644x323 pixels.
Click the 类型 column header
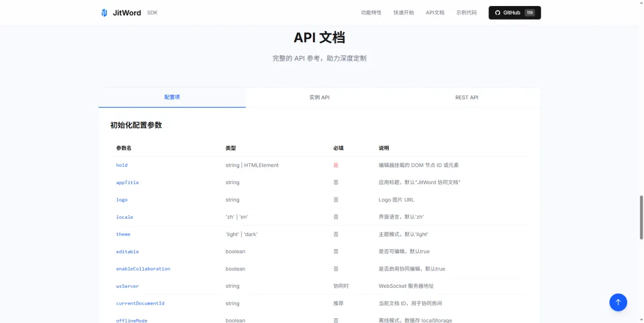pyautogui.click(x=230, y=148)
